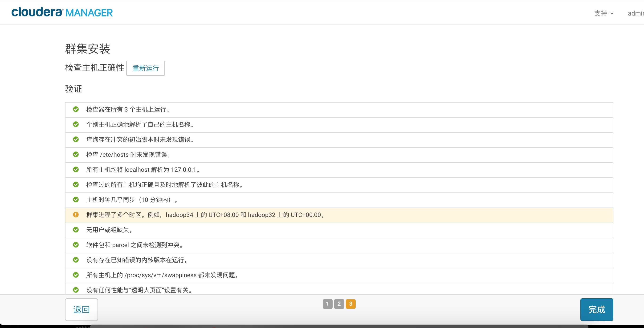Go to wizard step 2
The height and width of the screenshot is (328, 644).
click(x=339, y=304)
